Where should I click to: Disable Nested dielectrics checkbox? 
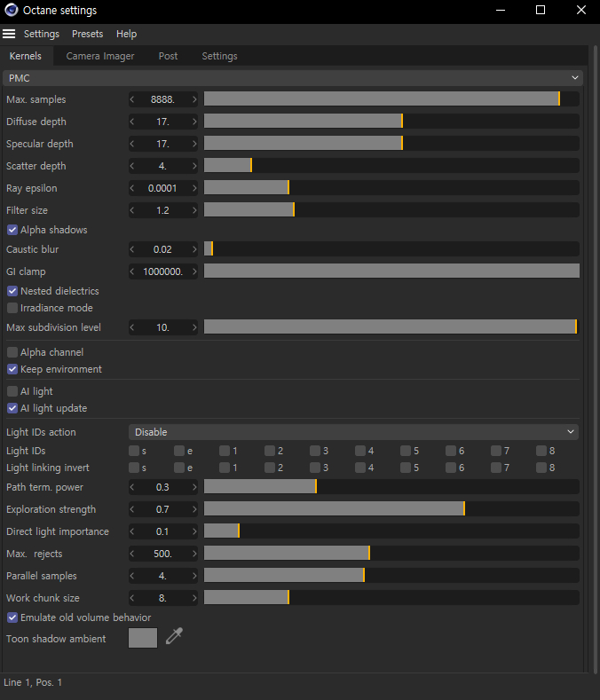pos(12,291)
